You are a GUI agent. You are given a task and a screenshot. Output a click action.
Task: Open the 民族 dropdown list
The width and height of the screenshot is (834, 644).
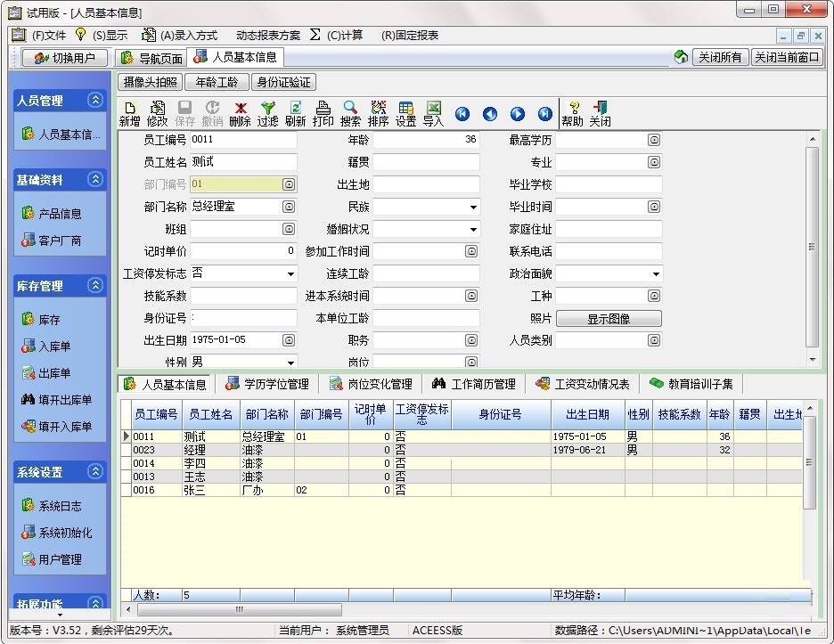474,208
